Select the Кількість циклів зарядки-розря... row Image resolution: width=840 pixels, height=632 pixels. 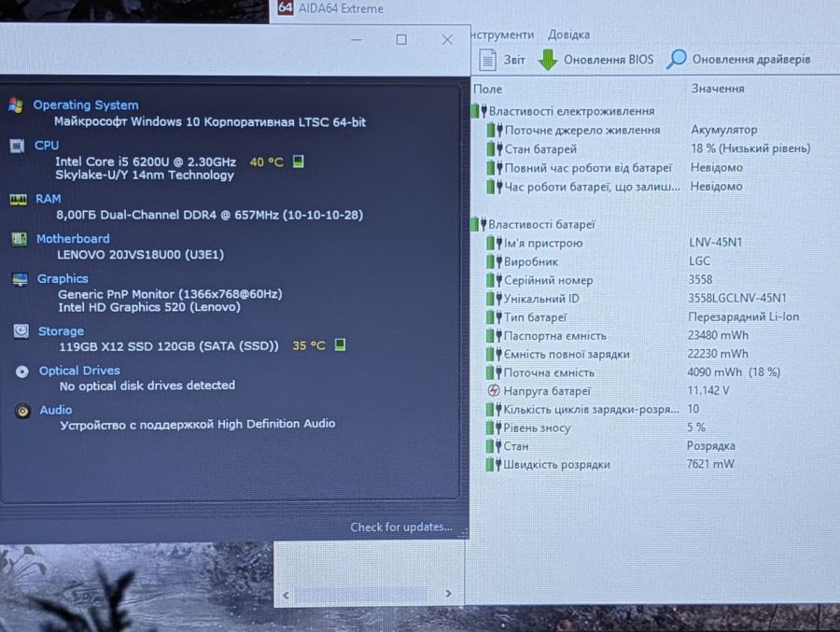(x=593, y=410)
